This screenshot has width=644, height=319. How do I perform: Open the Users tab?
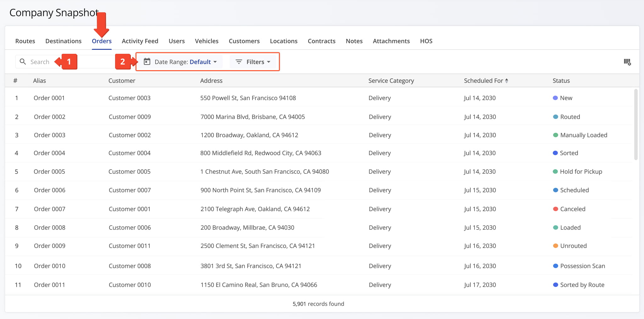(x=177, y=41)
